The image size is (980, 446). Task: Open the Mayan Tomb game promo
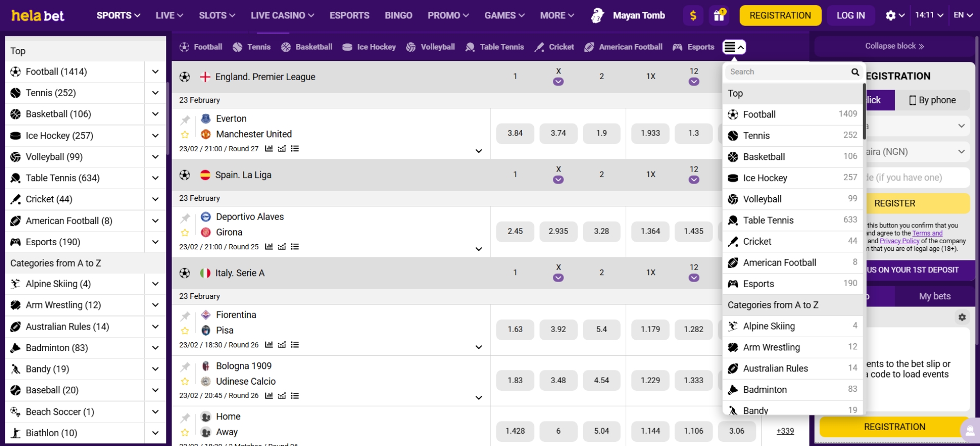click(628, 15)
